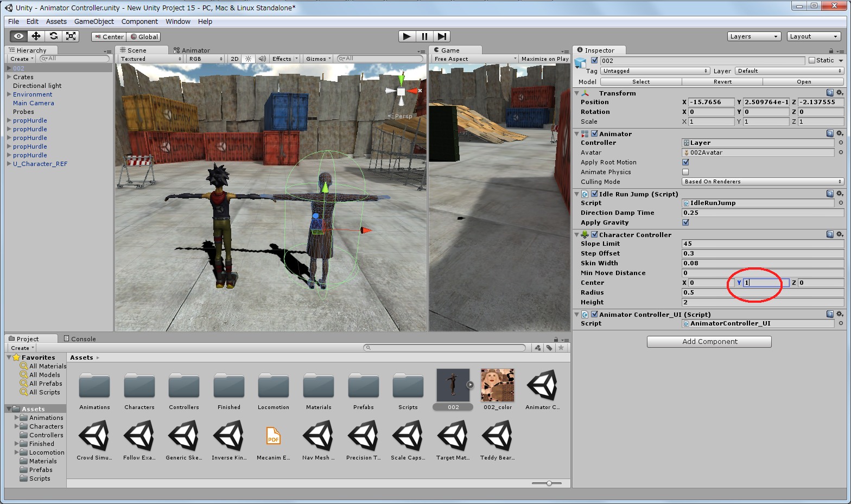Open the Layers dropdown
Screen dimensions: 851x504
coord(753,36)
